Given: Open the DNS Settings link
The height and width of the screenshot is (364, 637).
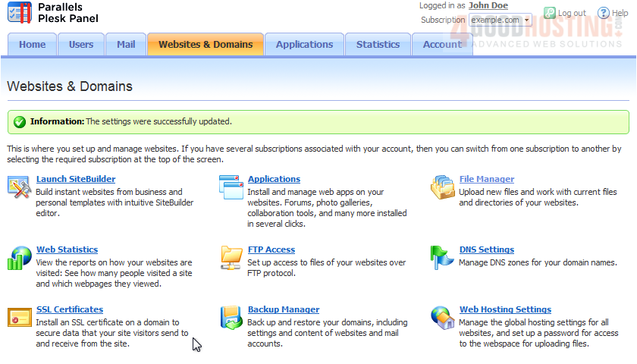Looking at the screenshot, I should (x=486, y=249).
